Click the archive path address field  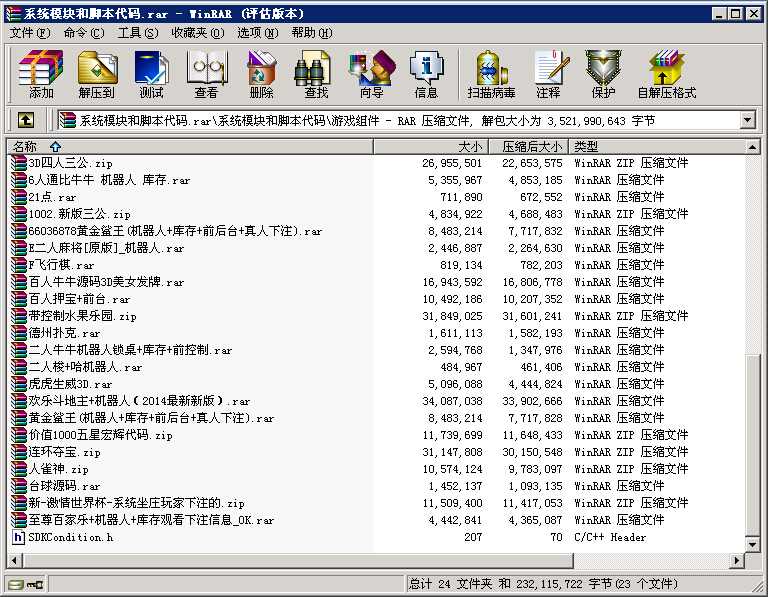coord(399,120)
